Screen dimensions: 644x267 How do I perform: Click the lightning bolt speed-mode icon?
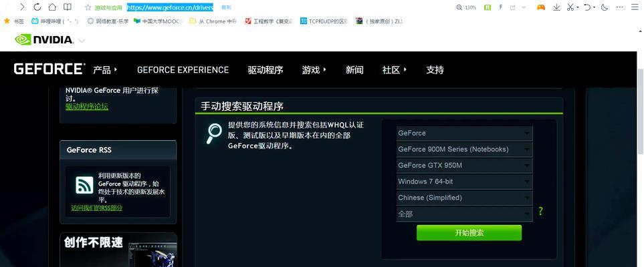point(500,7)
